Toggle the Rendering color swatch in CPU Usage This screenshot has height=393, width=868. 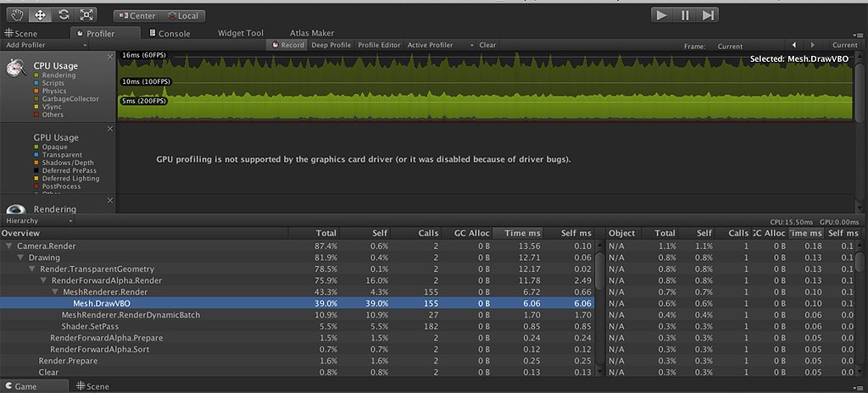click(37, 76)
